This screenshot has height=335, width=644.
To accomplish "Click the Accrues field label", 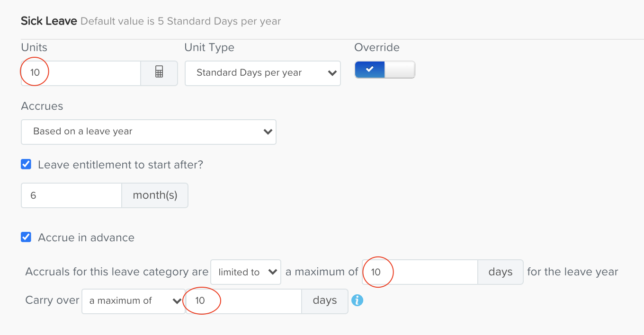I will click(x=42, y=106).
